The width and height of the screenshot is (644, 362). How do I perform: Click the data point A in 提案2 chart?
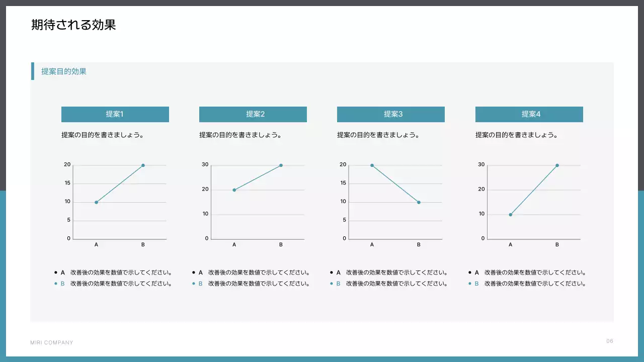(x=234, y=190)
